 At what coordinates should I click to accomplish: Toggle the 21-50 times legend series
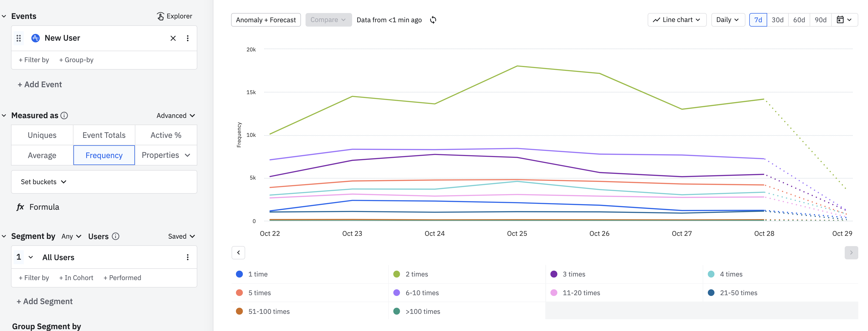[x=738, y=293]
